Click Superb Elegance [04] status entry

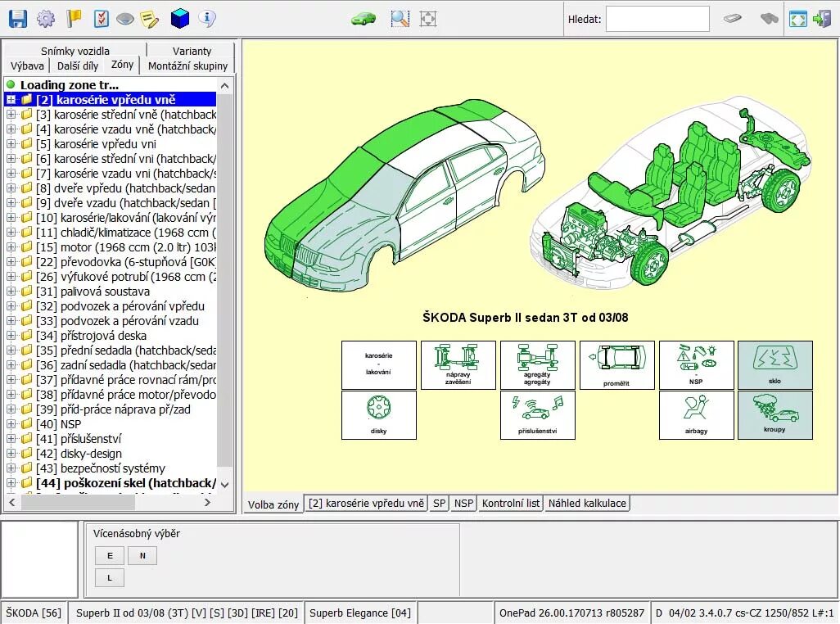point(360,613)
